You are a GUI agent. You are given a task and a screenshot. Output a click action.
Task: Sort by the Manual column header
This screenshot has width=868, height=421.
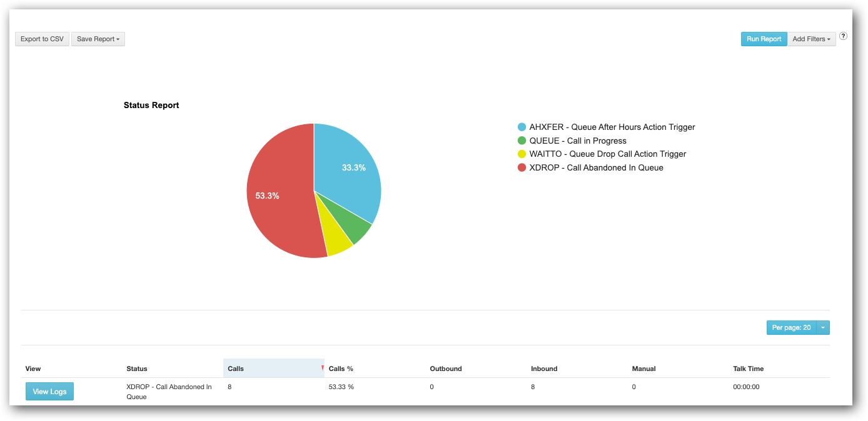tap(643, 369)
